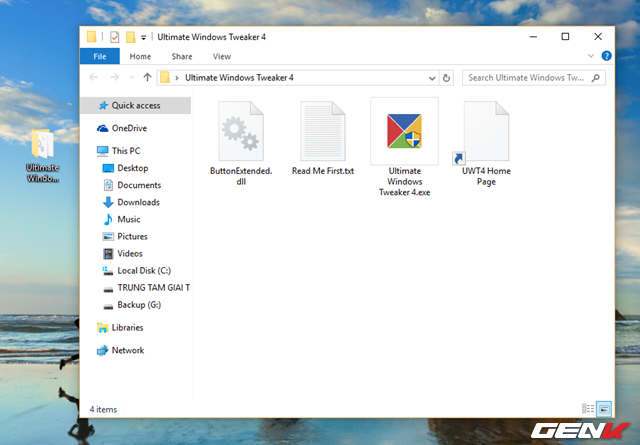
Task: Open Desktop in the navigation pane
Action: (125, 168)
